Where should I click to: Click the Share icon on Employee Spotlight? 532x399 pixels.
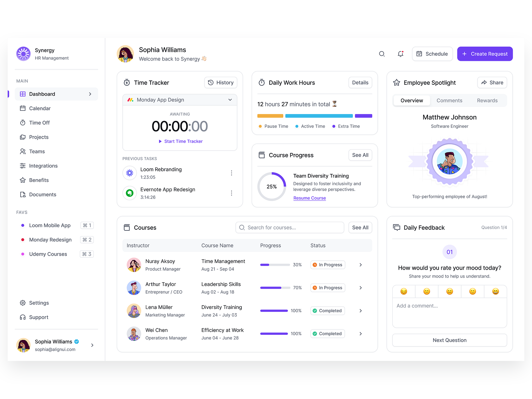[484, 82]
